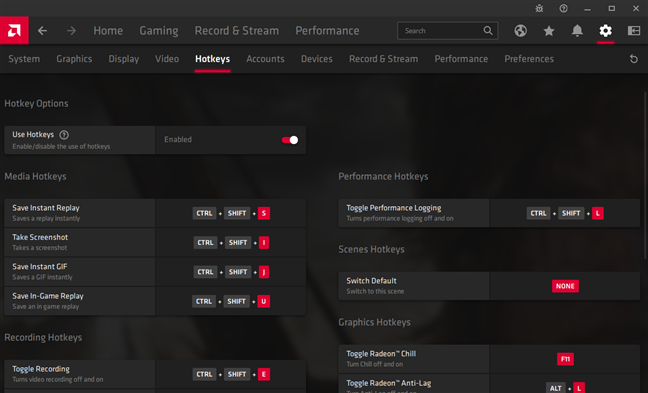Edit the Save Instant GIF hotkey
This screenshot has width=648, height=393.
[231, 272]
